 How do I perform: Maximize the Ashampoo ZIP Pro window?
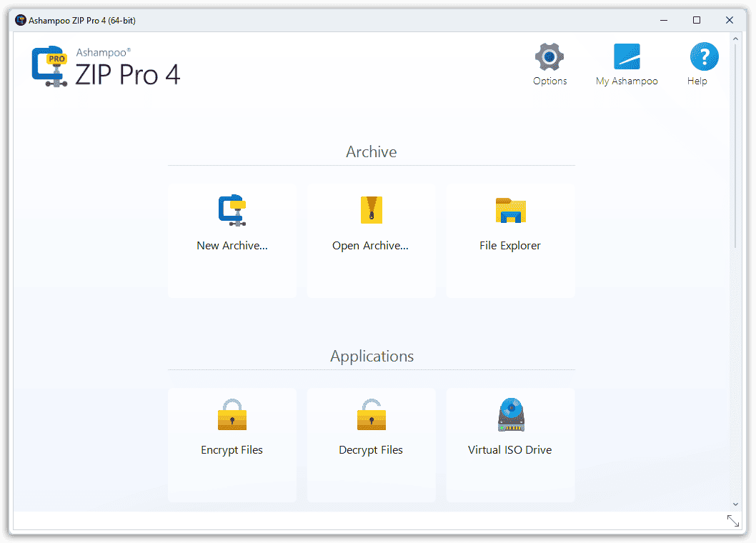[x=697, y=20]
